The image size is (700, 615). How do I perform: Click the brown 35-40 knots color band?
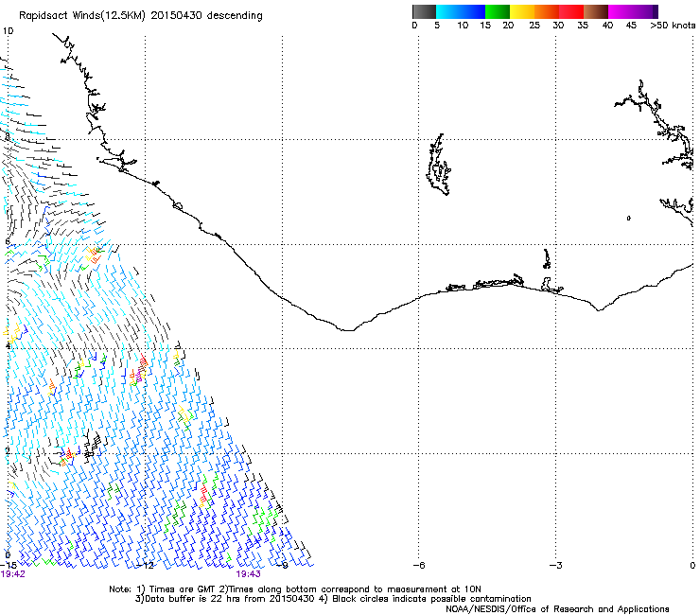click(x=596, y=11)
